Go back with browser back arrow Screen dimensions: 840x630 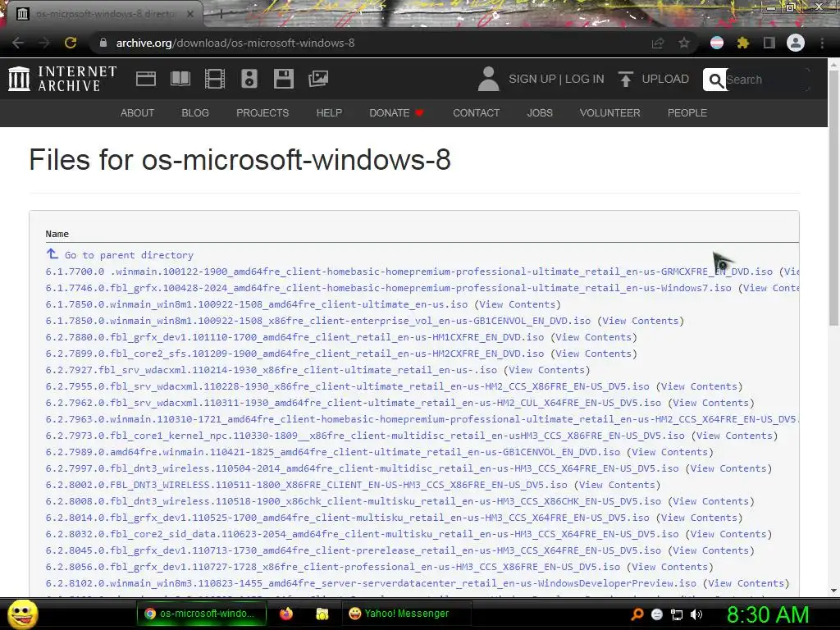[18, 43]
